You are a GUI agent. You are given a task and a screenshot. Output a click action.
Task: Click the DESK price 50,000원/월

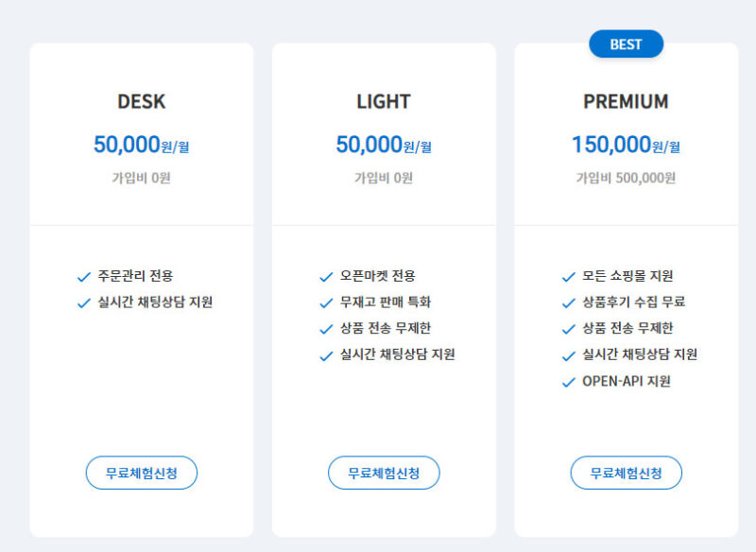[142, 145]
